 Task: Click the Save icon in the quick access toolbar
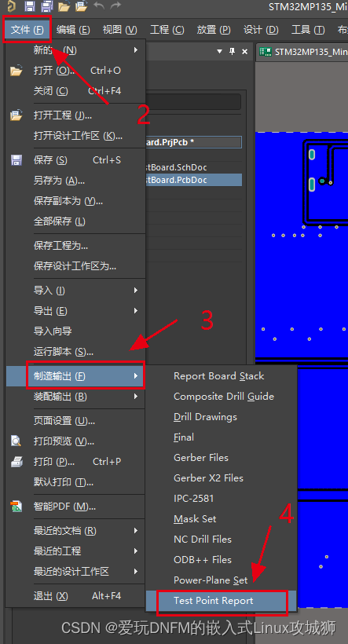[x=30, y=5]
